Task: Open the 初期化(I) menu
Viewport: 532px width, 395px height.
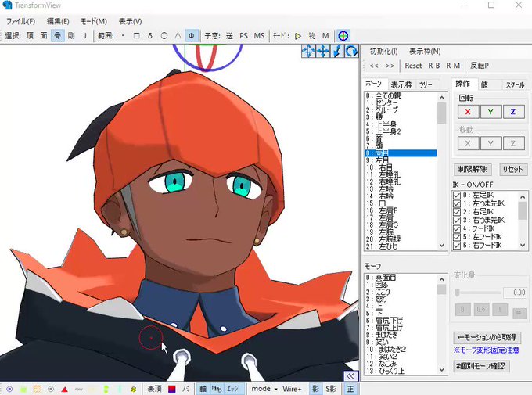Action: (383, 52)
